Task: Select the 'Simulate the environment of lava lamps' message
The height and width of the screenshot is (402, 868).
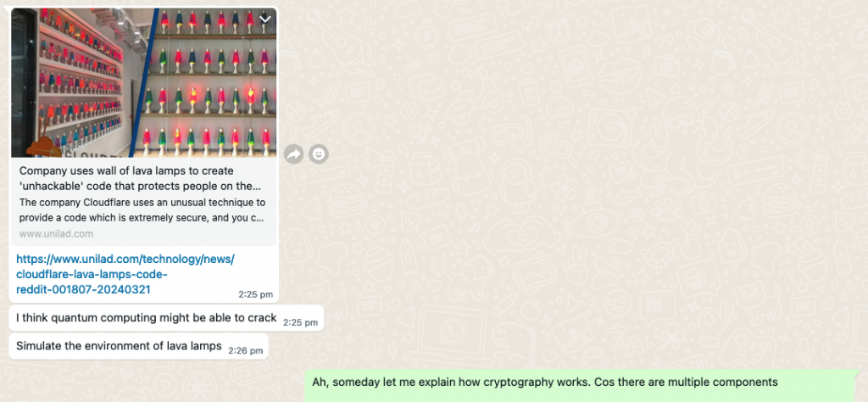Action: pyautogui.click(x=119, y=346)
